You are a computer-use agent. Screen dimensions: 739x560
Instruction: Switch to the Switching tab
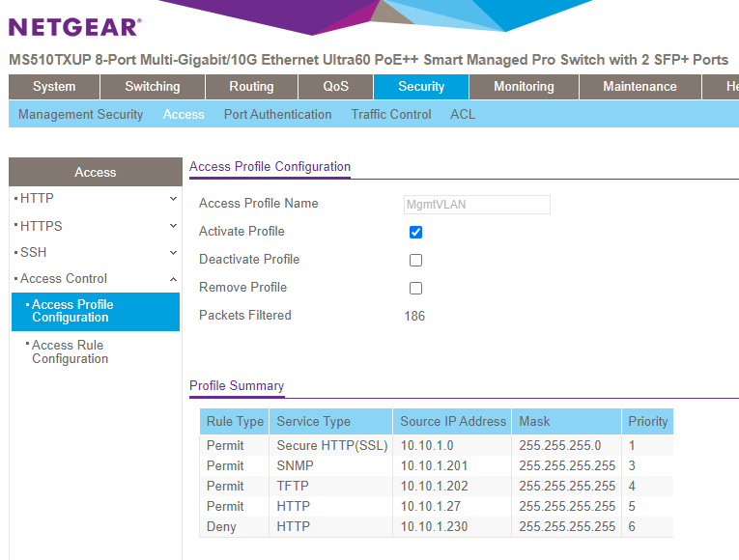point(153,87)
